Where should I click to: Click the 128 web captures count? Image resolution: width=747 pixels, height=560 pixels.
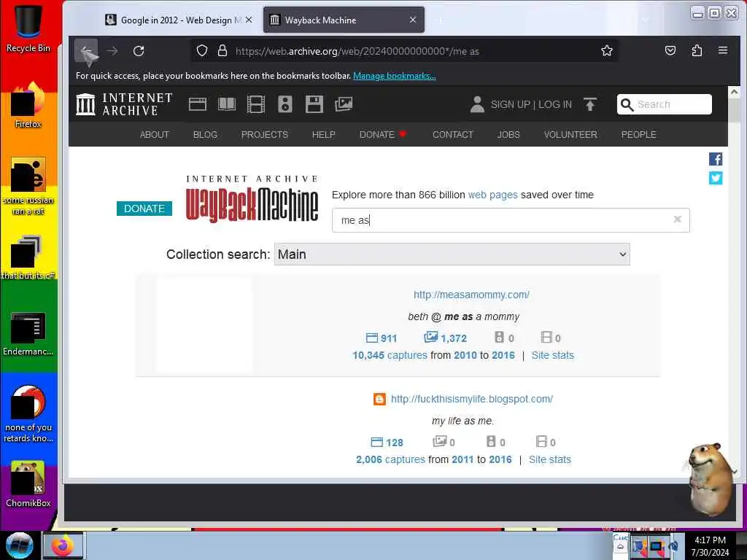387,443
